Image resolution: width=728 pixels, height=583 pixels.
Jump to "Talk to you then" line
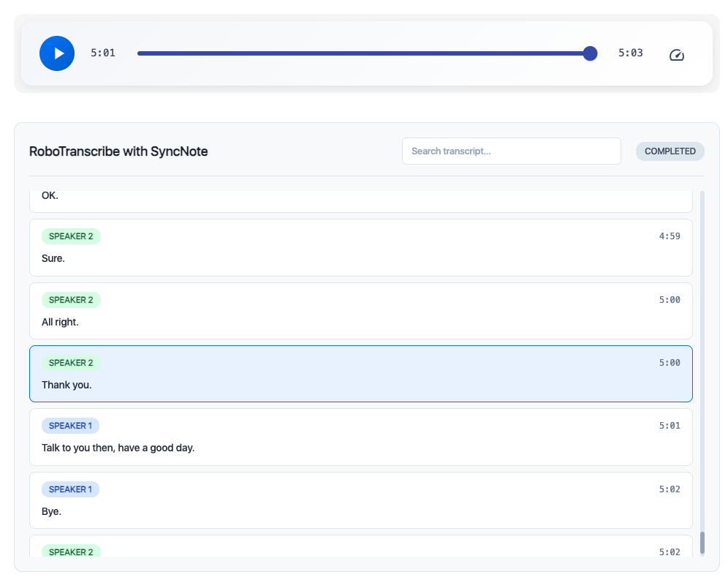[118, 448]
